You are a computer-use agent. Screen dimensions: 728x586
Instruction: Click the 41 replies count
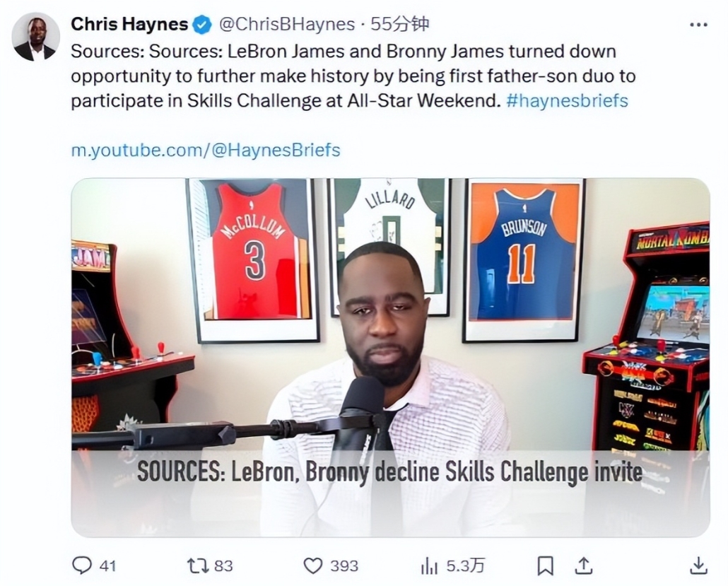[107, 566]
